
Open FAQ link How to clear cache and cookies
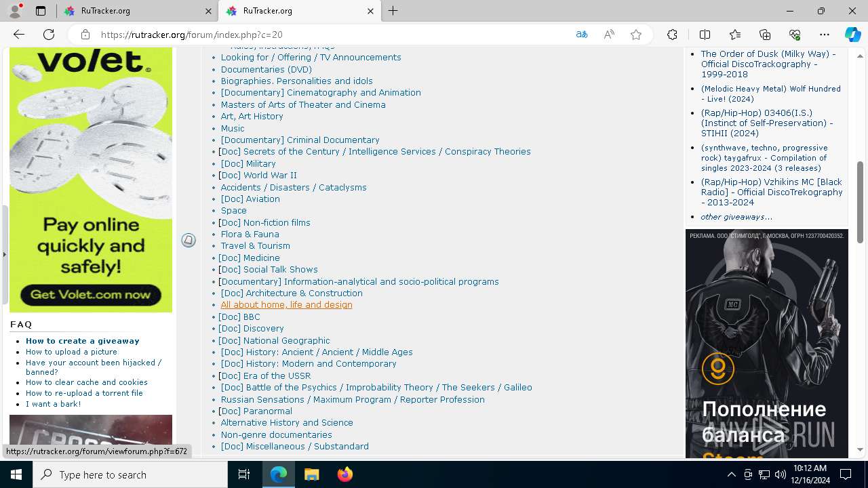coord(87,382)
